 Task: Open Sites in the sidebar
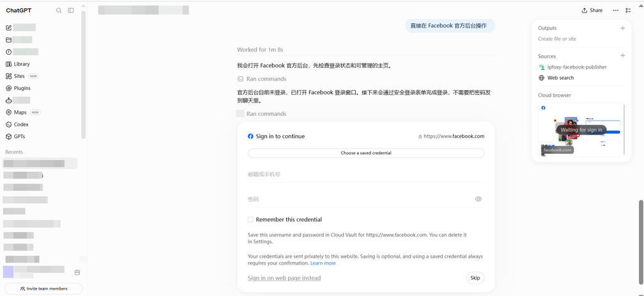point(21,76)
